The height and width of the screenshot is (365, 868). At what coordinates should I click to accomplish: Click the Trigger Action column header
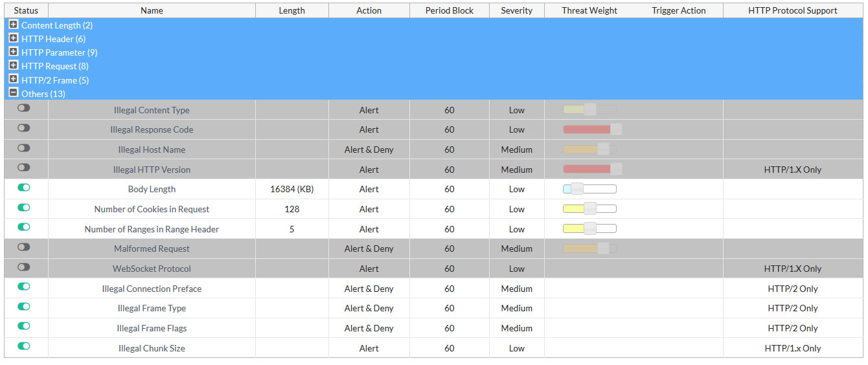pos(678,10)
